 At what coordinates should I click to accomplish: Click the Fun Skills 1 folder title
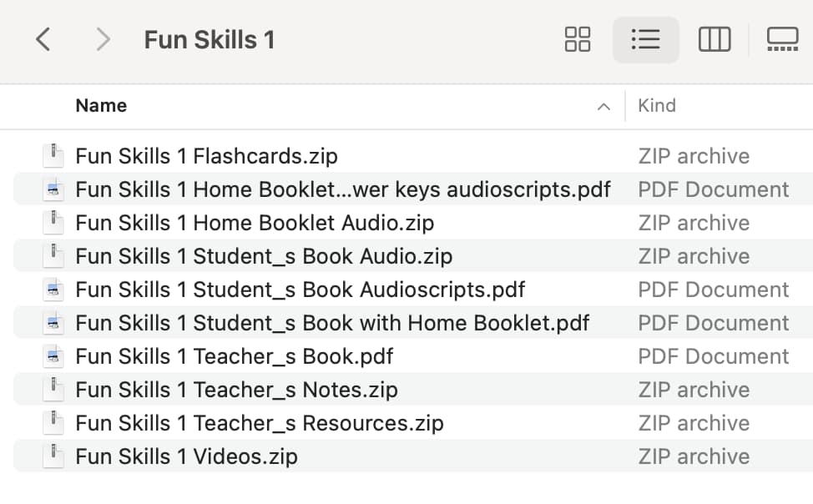[x=210, y=40]
